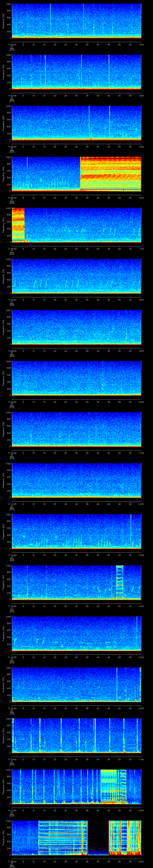Click the 17:18:00 start time label
The image size is (153, 868).
pos(12,862)
